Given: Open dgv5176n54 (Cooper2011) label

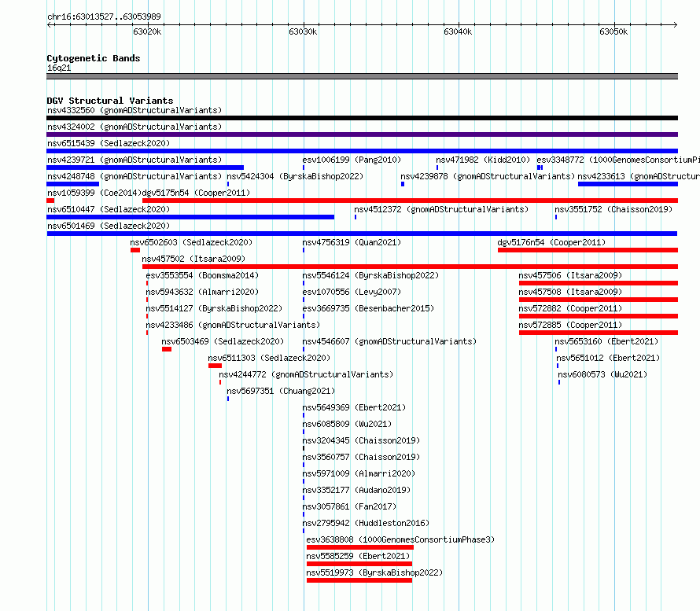Looking at the screenshot, I should point(551,242).
